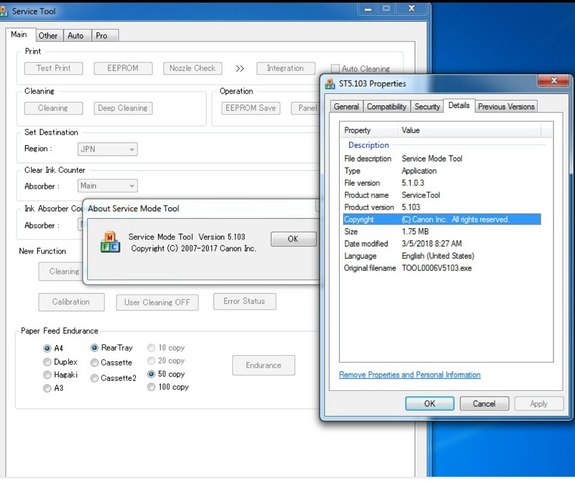This screenshot has width=575, height=481.
Task: Toggle the Auto Cleaning checkbox
Action: tap(335, 69)
